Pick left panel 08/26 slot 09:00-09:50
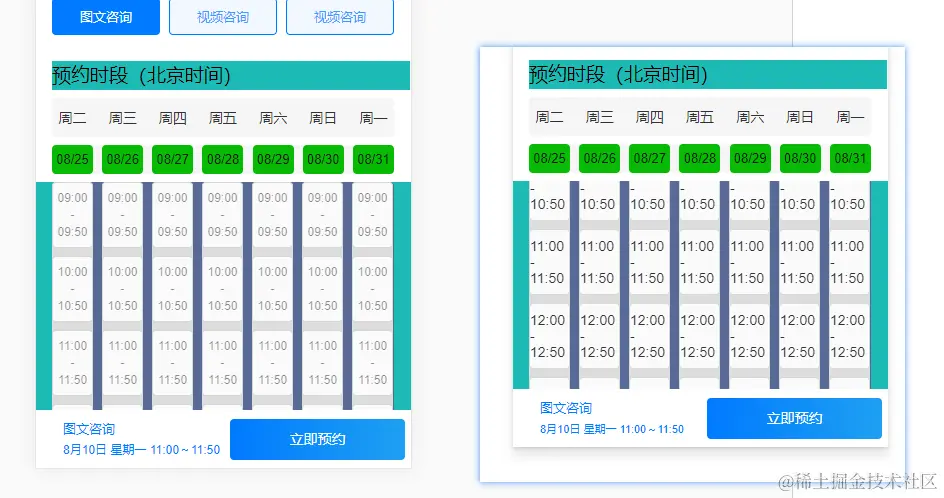Viewport: 944px width, 498px height. [x=123, y=214]
